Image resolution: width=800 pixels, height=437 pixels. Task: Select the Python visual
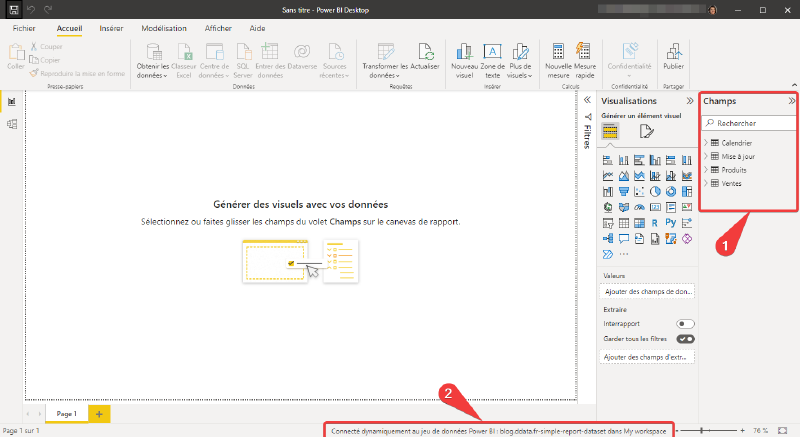(671, 223)
